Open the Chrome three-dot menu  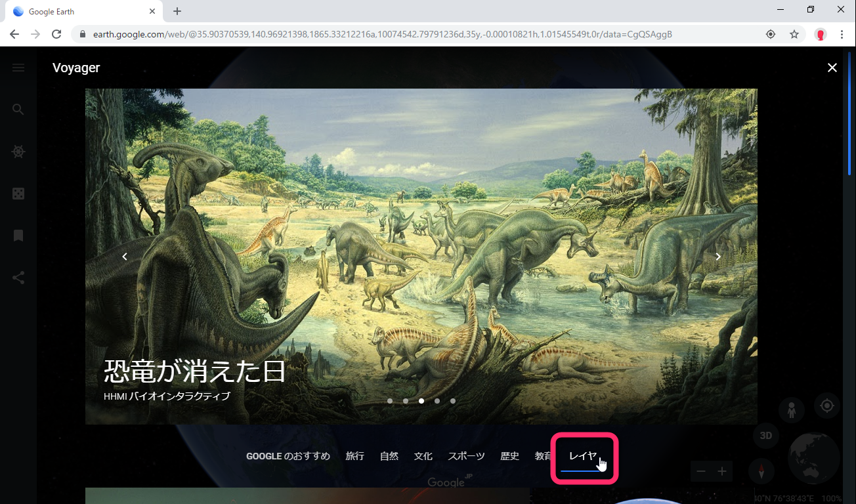pyautogui.click(x=842, y=34)
